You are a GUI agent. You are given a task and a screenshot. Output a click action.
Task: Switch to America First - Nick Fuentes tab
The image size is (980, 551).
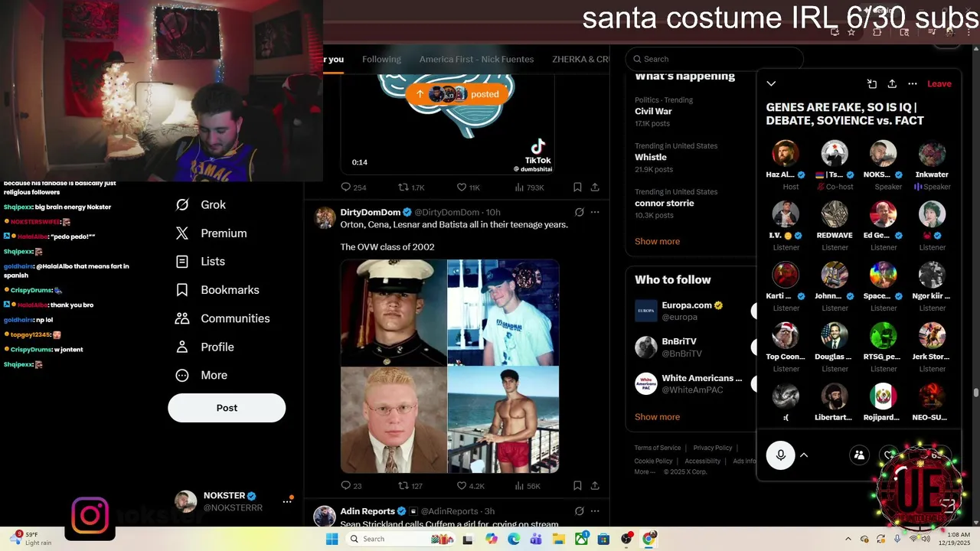pyautogui.click(x=476, y=59)
